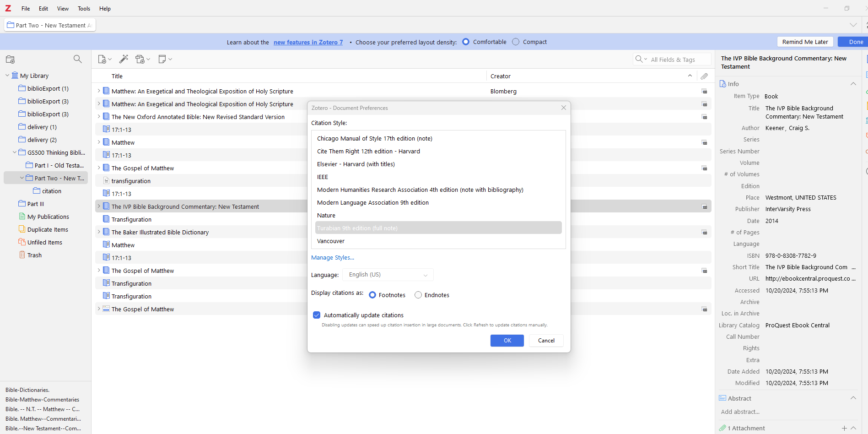Click the New Note icon

pyautogui.click(x=162, y=59)
